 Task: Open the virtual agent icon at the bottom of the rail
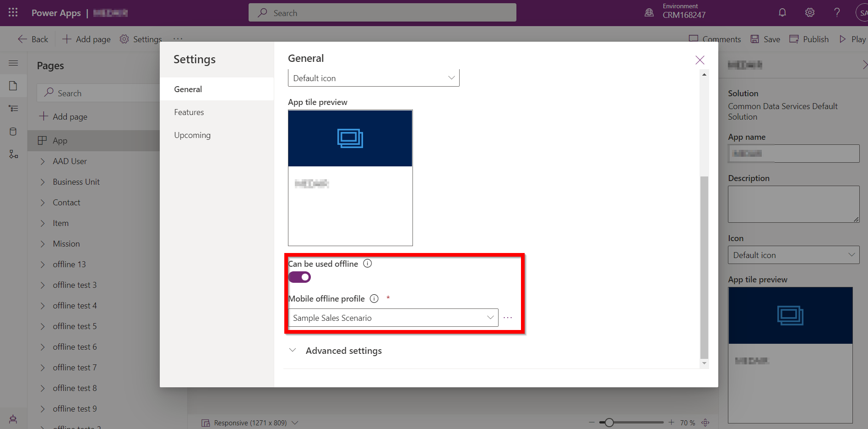(13, 419)
